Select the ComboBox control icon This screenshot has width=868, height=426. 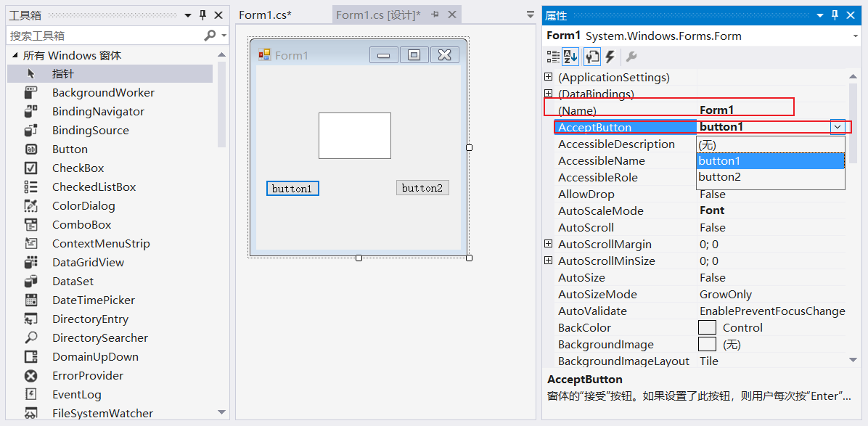(x=31, y=225)
